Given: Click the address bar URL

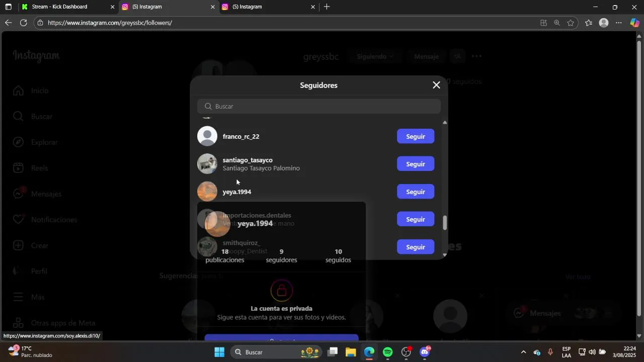Looking at the screenshot, I should point(110,23).
